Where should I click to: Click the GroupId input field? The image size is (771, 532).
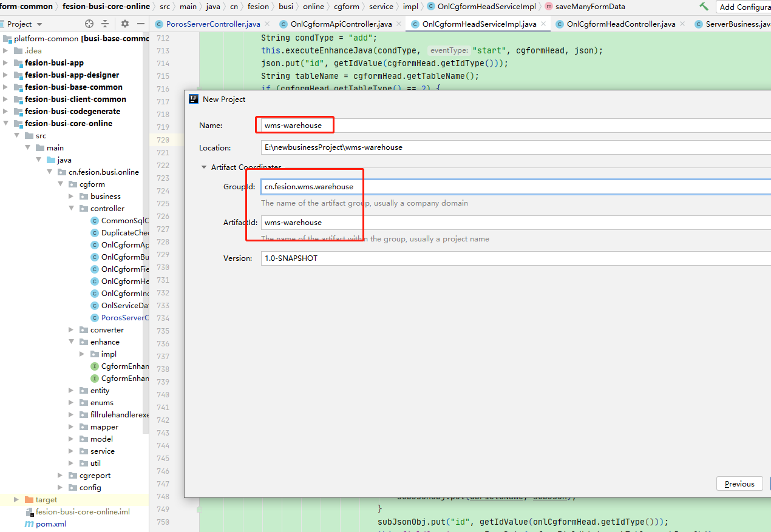coord(515,186)
